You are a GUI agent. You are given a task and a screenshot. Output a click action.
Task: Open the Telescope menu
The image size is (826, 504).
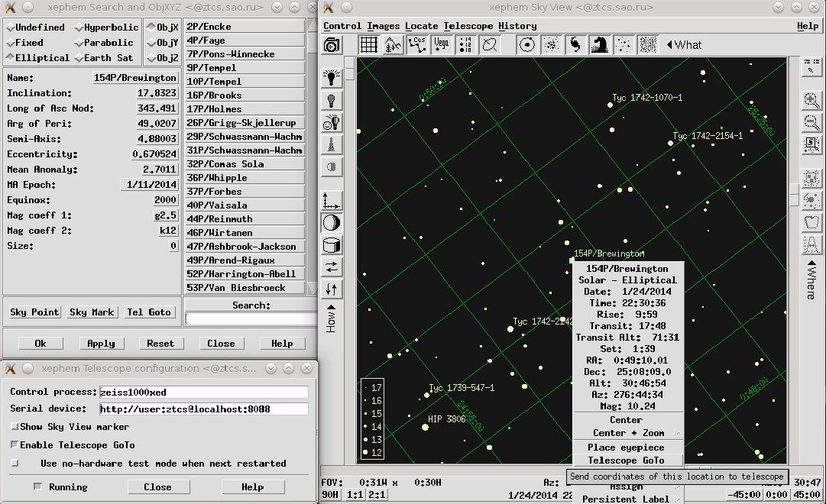468,26
